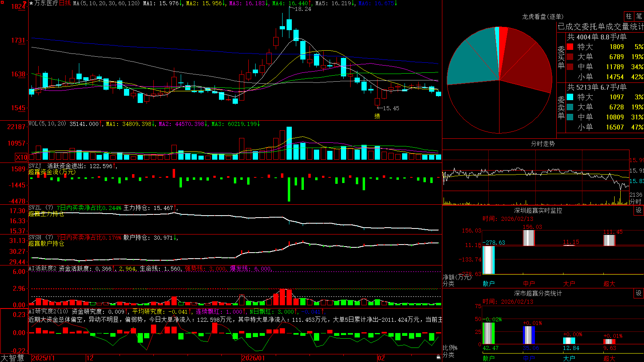
Task: Open the AI研究度2(10) indicator label
Action: pos(49,311)
